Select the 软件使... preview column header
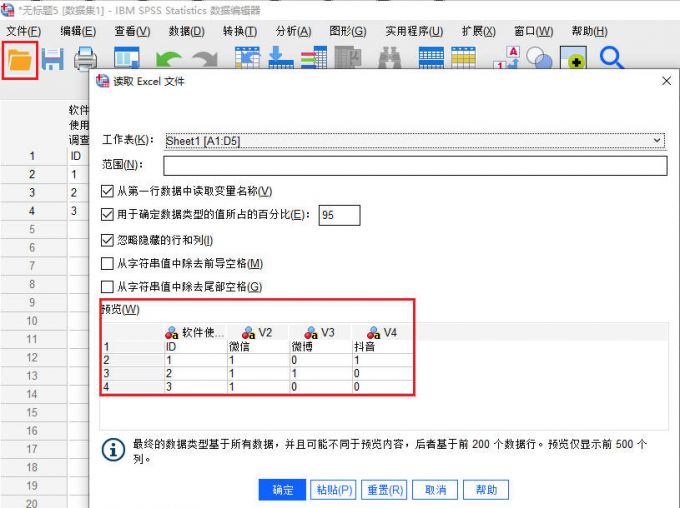Image resolution: width=680 pixels, height=508 pixels. coord(195,333)
